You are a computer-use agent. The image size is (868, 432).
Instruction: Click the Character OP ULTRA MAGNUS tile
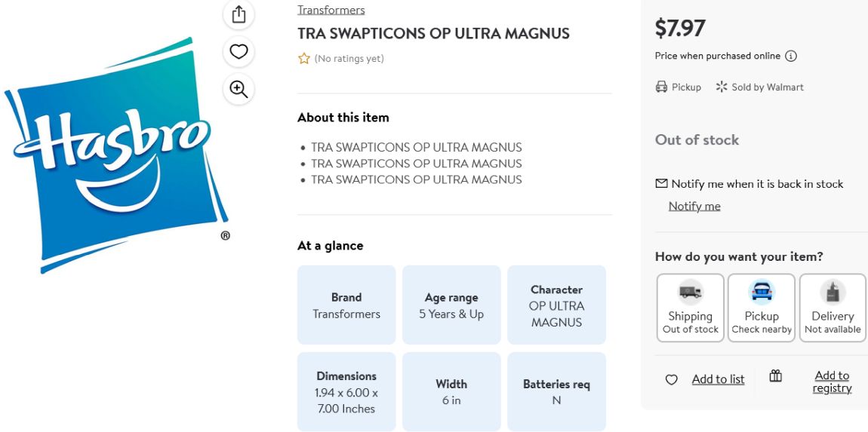tap(556, 305)
